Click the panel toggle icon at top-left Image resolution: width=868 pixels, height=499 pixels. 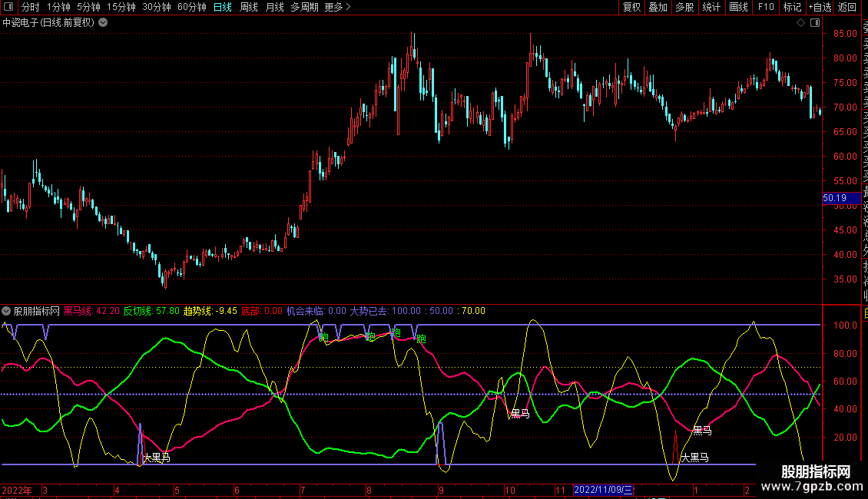[9, 8]
